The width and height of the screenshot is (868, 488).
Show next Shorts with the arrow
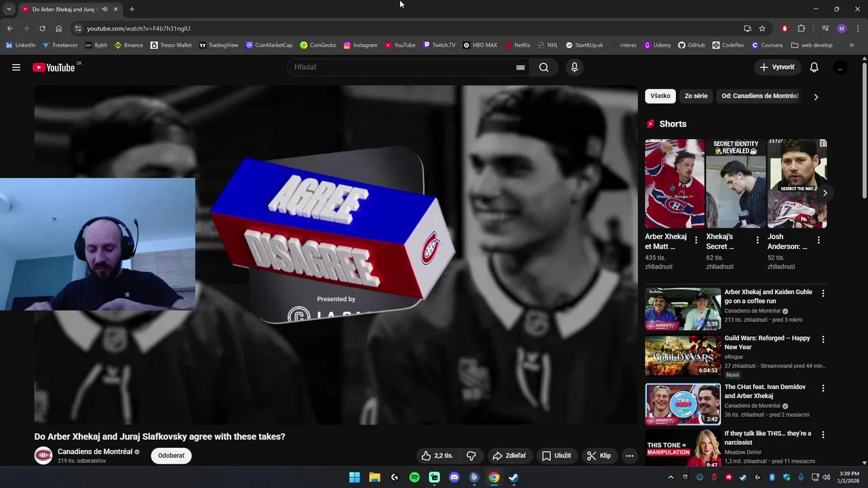tap(825, 193)
